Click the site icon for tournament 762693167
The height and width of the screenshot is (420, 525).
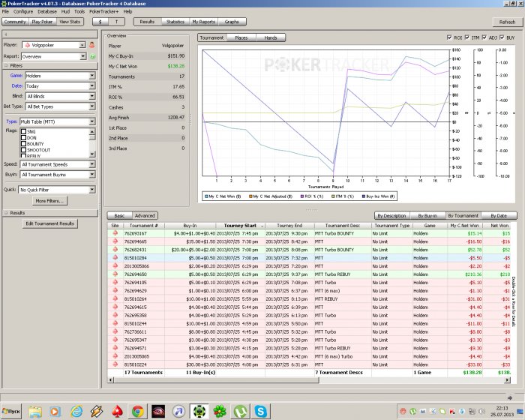115,233
